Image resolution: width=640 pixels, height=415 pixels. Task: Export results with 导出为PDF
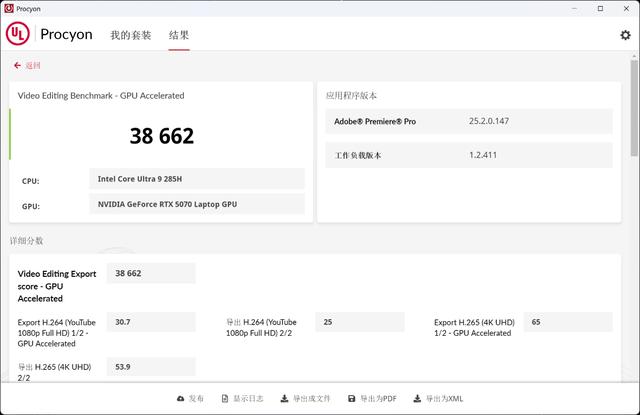tap(372, 398)
